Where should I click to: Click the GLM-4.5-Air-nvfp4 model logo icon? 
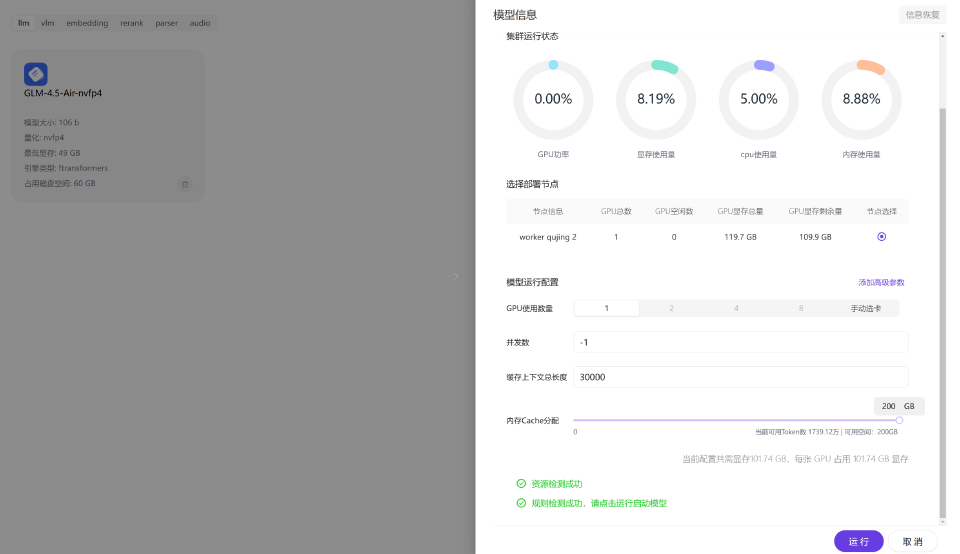[36, 74]
